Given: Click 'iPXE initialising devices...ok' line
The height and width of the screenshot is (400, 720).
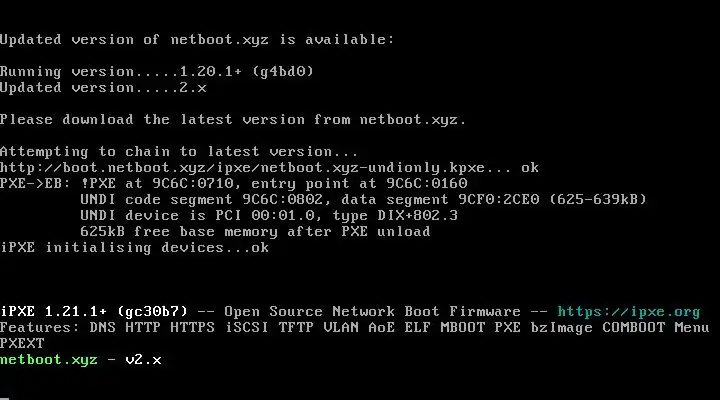Looking at the screenshot, I should [x=135, y=248].
